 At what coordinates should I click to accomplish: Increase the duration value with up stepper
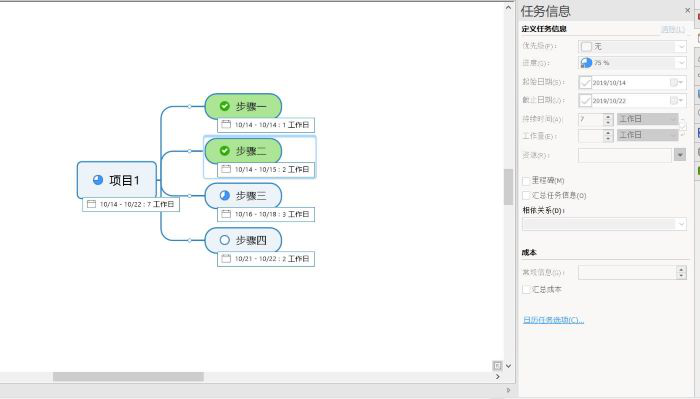coord(608,116)
